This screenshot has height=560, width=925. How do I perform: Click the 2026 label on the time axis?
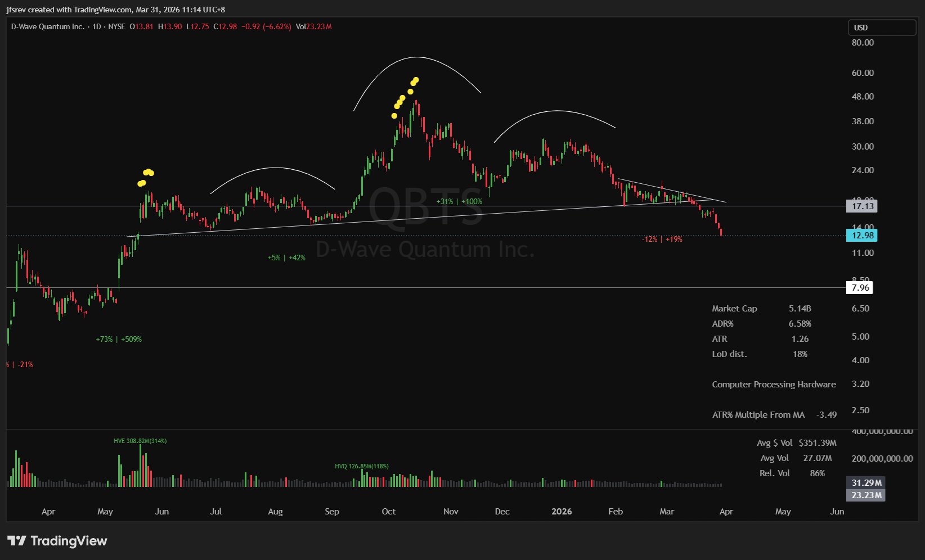562,512
